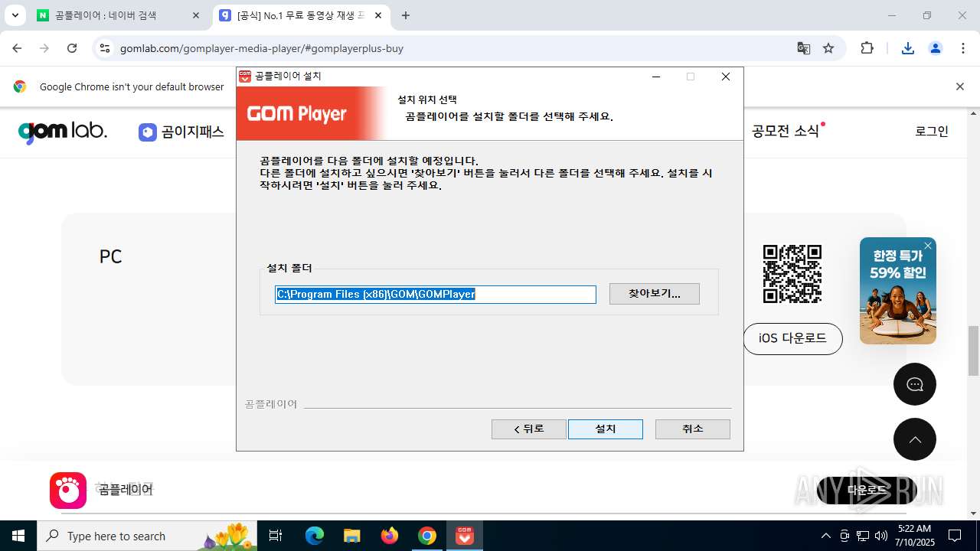Image resolution: width=980 pixels, height=551 pixels.
Task: Open Microsoft Edge from taskbar
Action: tap(315, 536)
